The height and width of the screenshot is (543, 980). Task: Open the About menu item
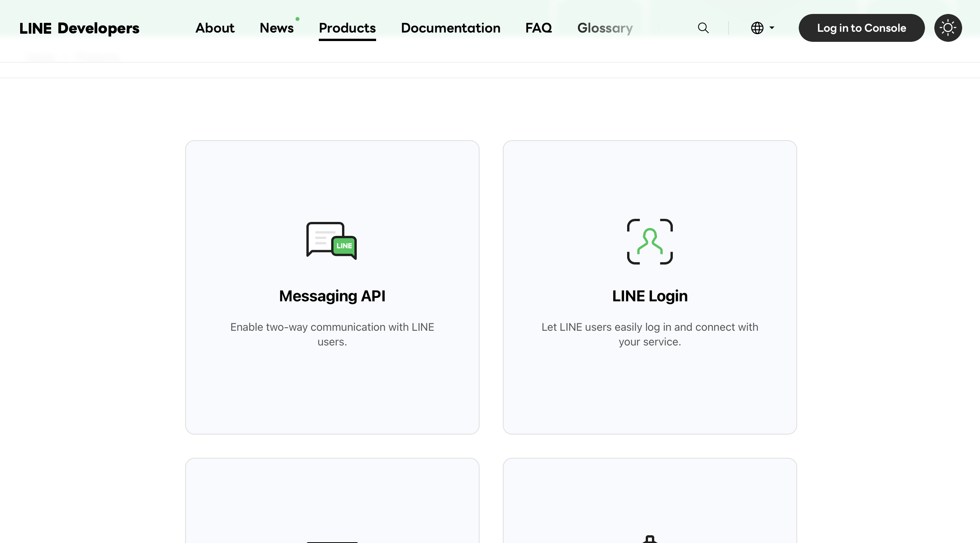215,28
